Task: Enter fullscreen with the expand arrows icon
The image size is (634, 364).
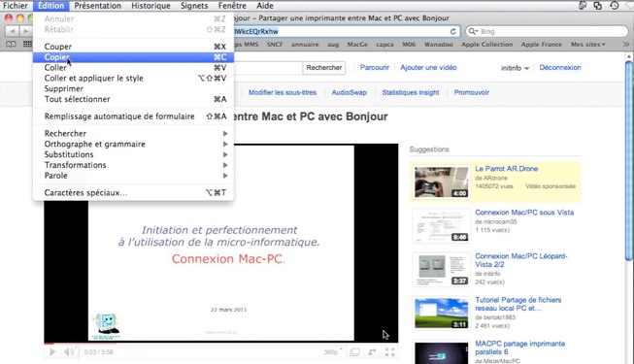Action: click(x=389, y=351)
